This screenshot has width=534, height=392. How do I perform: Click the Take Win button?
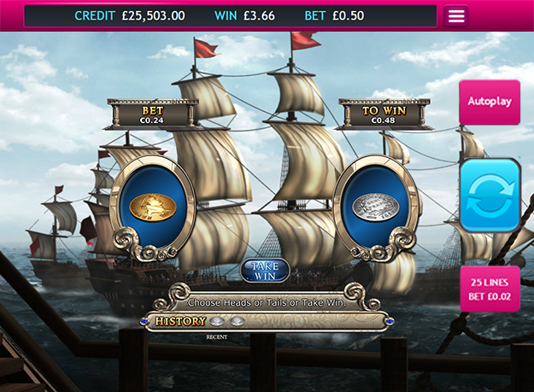[265, 271]
